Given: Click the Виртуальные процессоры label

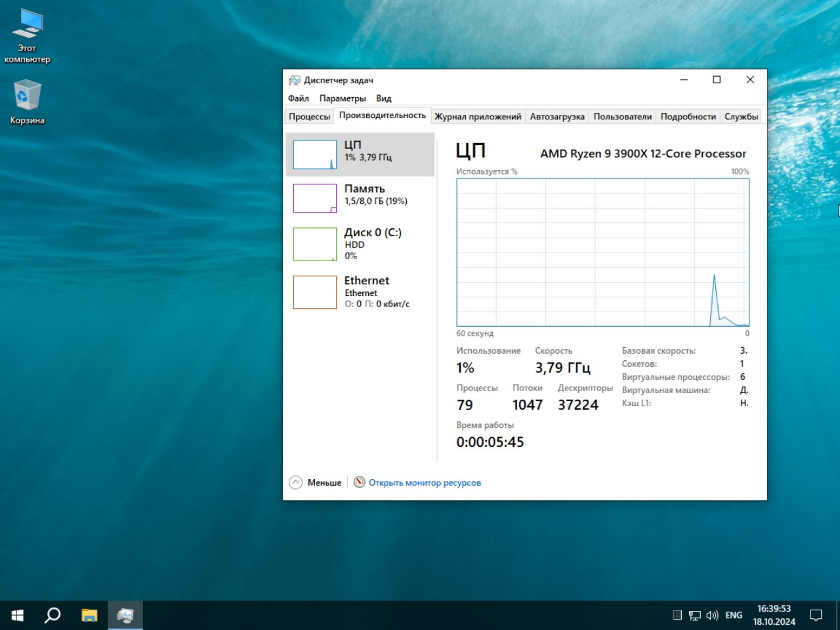Looking at the screenshot, I should pyautogui.click(x=676, y=377).
